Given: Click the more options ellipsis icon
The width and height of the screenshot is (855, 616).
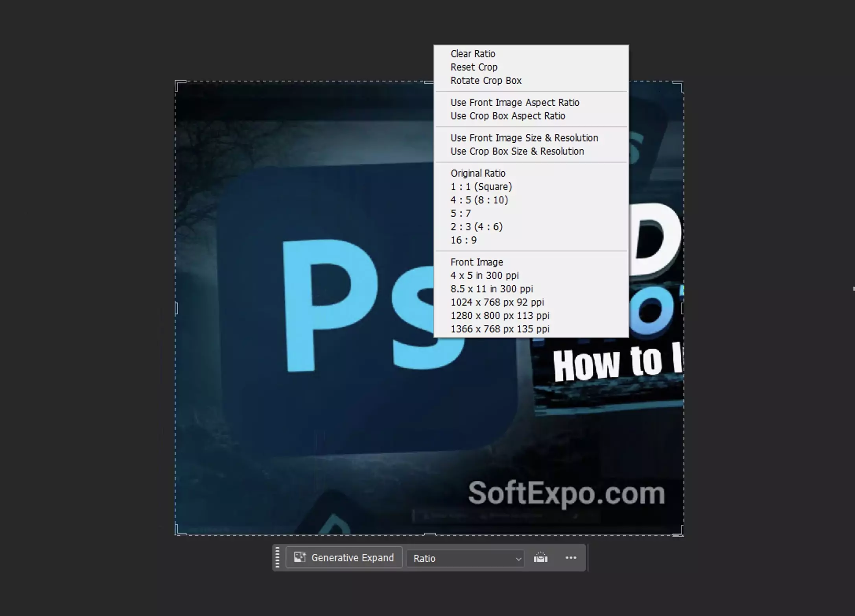Looking at the screenshot, I should [571, 557].
